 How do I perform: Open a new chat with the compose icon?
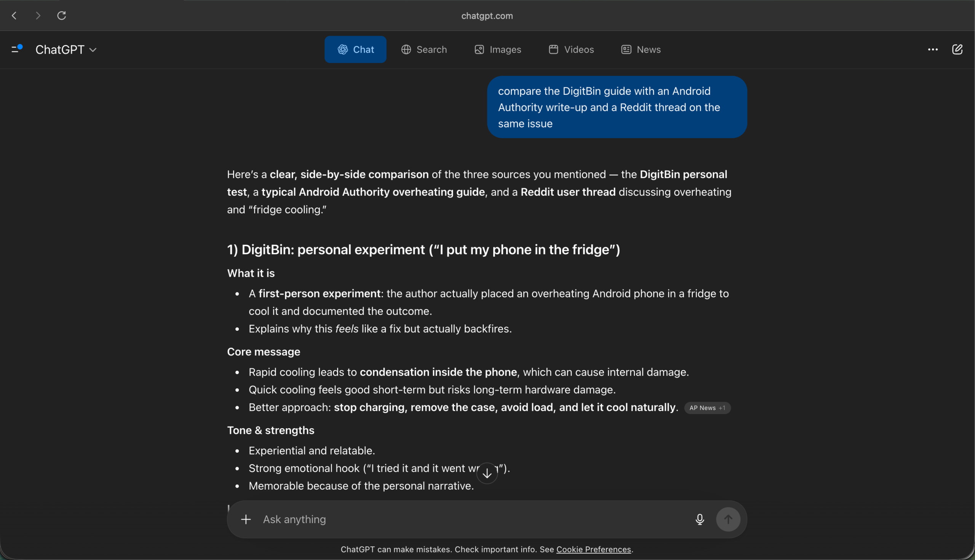pyautogui.click(x=957, y=49)
